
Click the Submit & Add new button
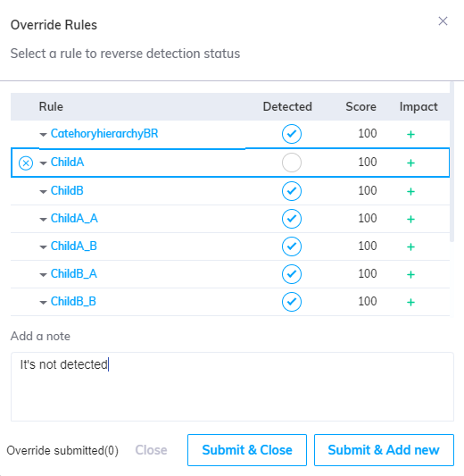[x=384, y=450]
